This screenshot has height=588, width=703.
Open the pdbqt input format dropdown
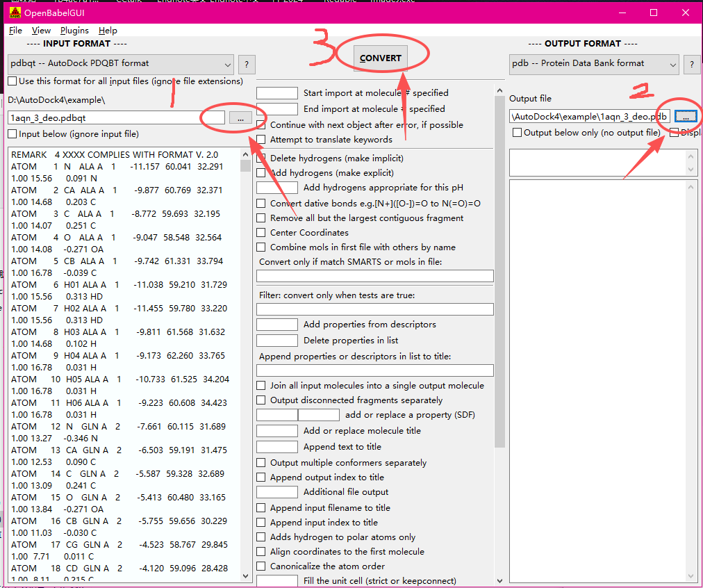tap(121, 64)
